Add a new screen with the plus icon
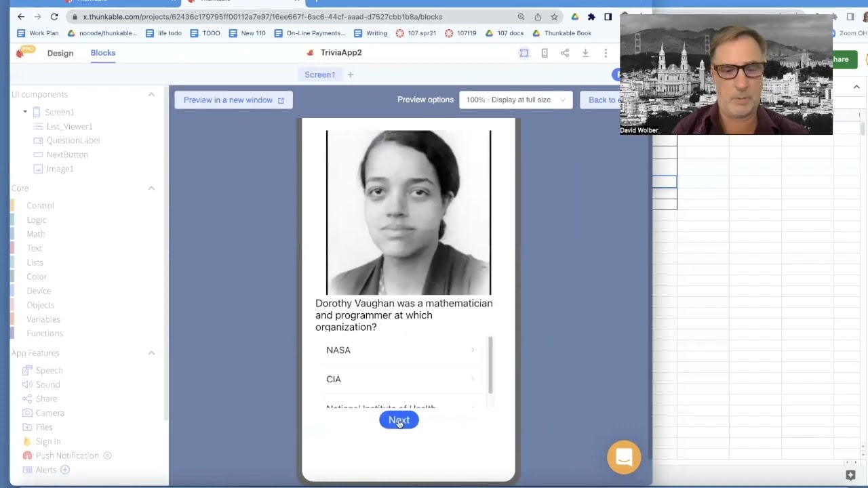The image size is (868, 488). tap(351, 75)
